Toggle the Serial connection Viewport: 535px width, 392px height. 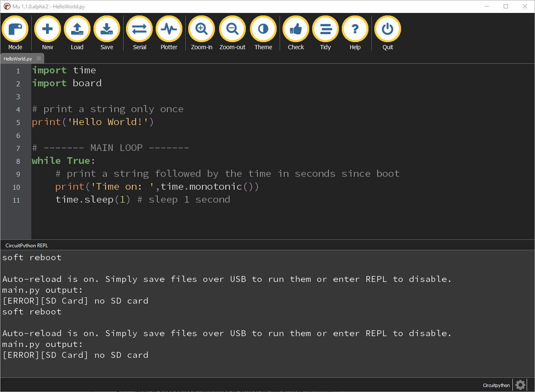(x=139, y=33)
